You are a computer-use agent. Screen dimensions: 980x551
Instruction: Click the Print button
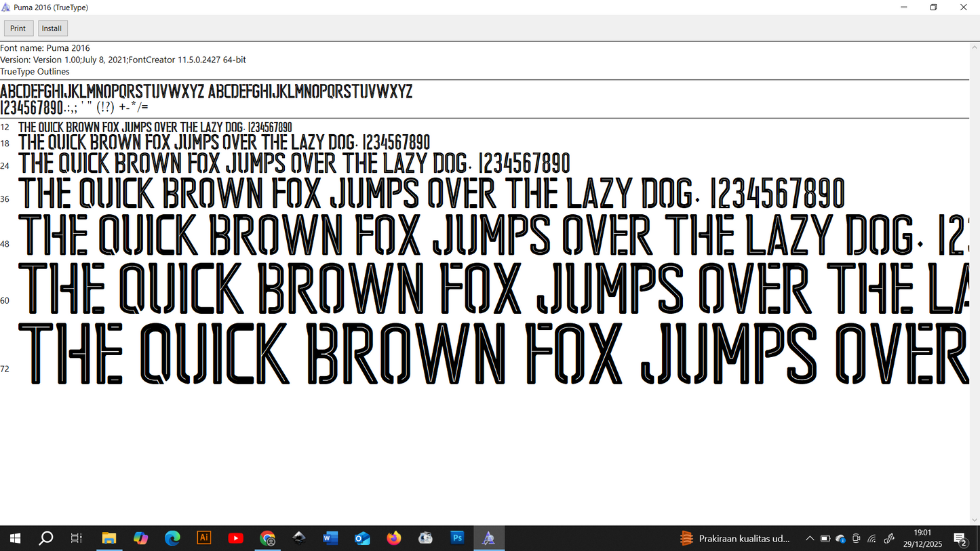(18, 28)
